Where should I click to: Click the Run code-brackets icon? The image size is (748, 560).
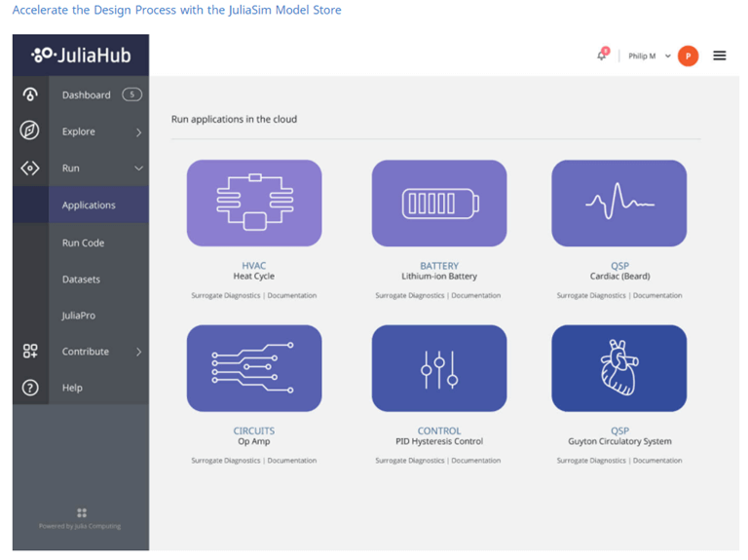click(x=30, y=168)
